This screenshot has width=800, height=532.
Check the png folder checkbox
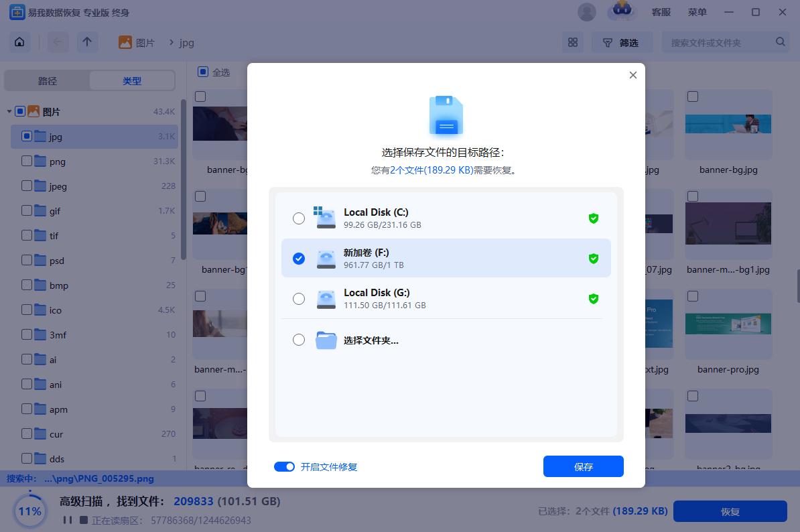(x=27, y=161)
